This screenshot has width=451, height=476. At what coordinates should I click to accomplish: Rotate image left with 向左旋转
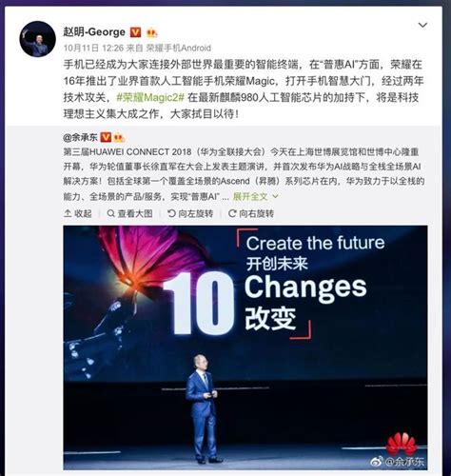point(190,213)
